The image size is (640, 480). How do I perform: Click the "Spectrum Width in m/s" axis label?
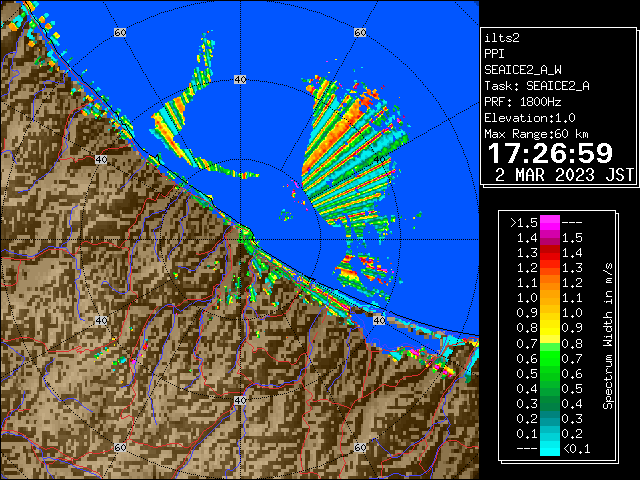click(608, 336)
